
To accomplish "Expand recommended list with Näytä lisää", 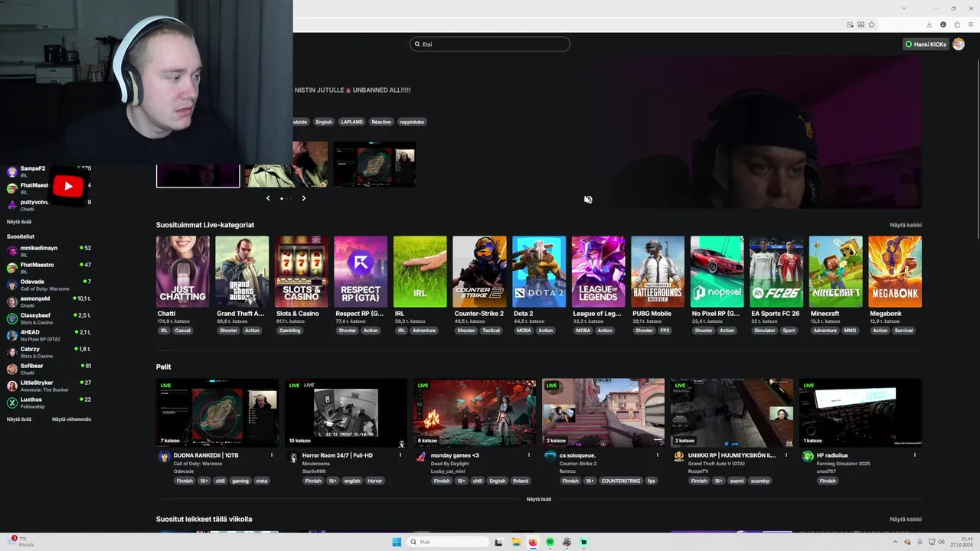I will click(19, 419).
